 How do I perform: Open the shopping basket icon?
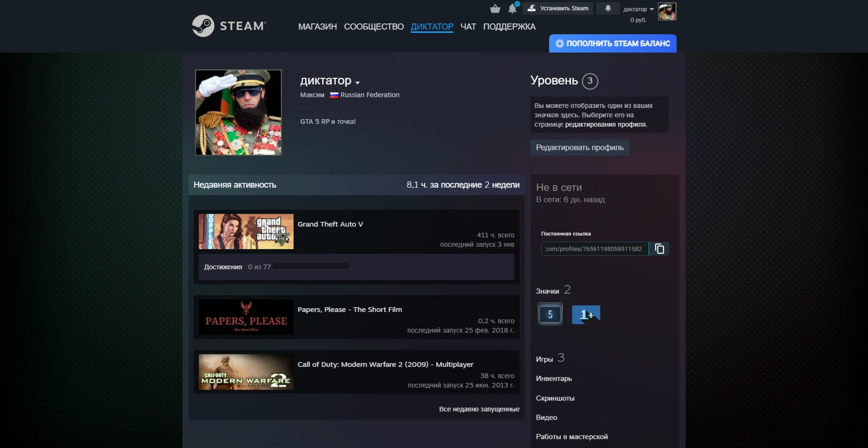coord(495,9)
